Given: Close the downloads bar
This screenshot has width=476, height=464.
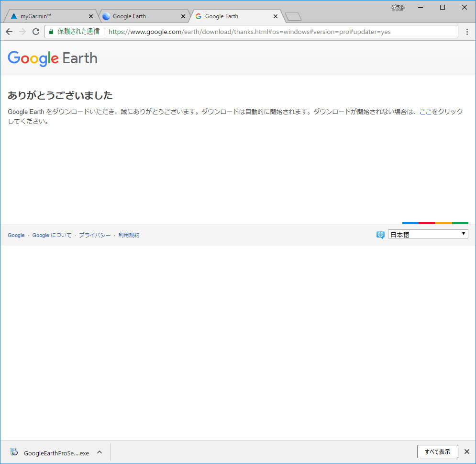Looking at the screenshot, I should coord(467,452).
